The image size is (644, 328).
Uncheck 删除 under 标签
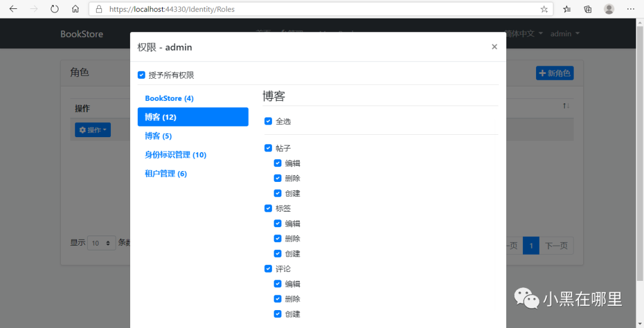point(278,239)
